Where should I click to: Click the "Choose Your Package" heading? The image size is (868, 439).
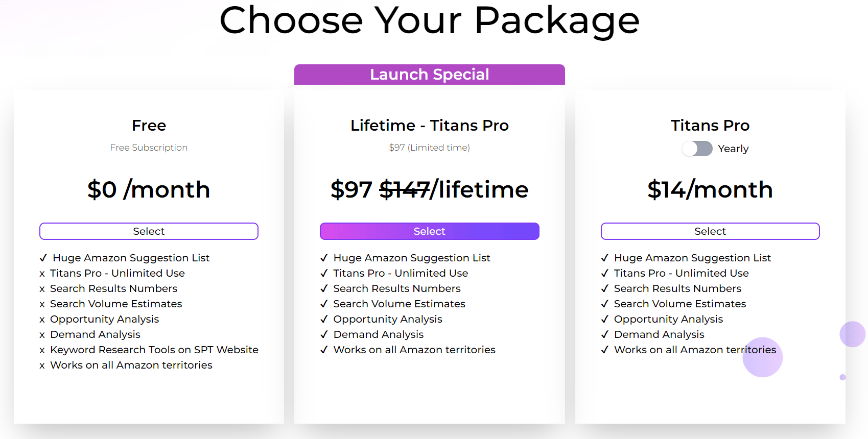click(429, 21)
